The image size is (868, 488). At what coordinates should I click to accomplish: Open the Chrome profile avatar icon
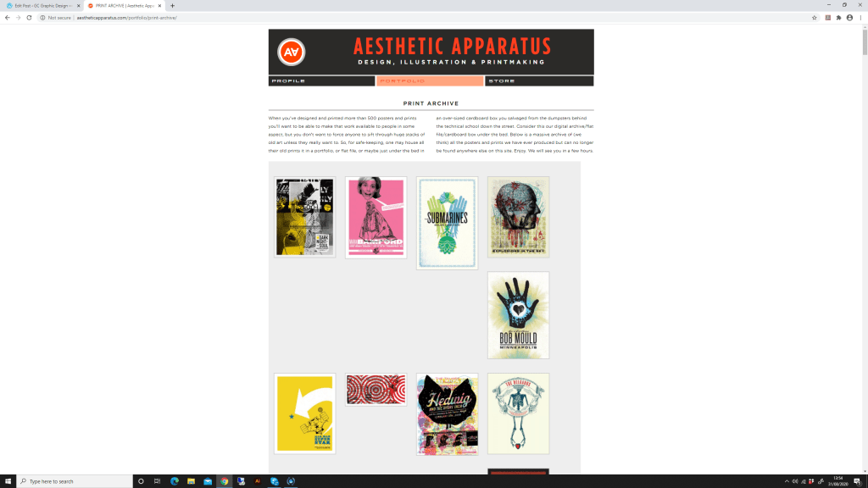(x=849, y=18)
